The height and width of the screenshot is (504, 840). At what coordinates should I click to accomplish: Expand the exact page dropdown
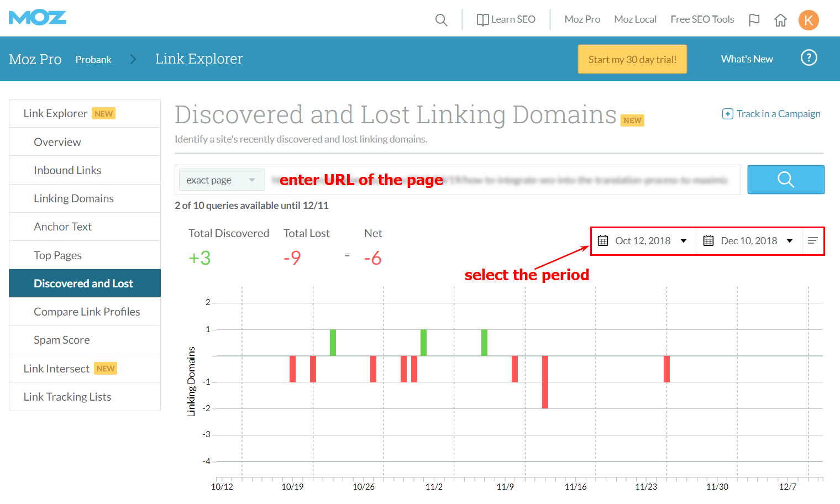click(x=221, y=180)
